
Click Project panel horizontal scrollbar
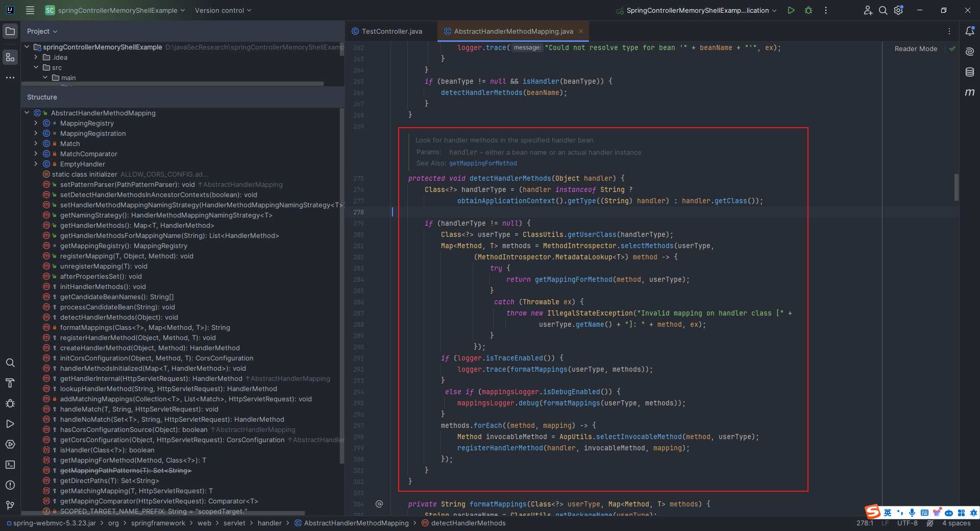[173, 84]
